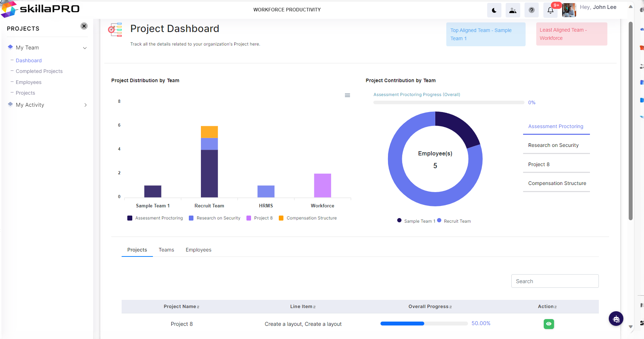The width and height of the screenshot is (644, 339).
Task: Toggle dark mode moon icon
Action: click(x=494, y=10)
